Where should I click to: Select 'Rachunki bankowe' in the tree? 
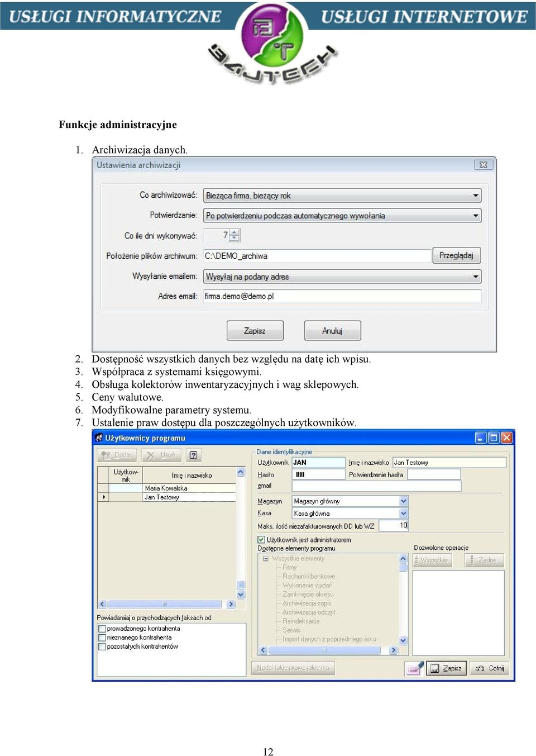pyautogui.click(x=309, y=576)
